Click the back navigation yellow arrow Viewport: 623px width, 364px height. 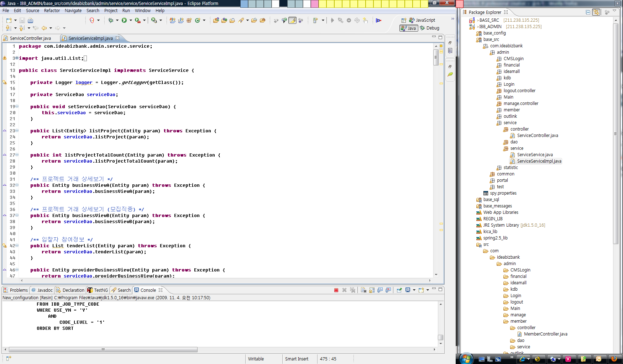[44, 28]
